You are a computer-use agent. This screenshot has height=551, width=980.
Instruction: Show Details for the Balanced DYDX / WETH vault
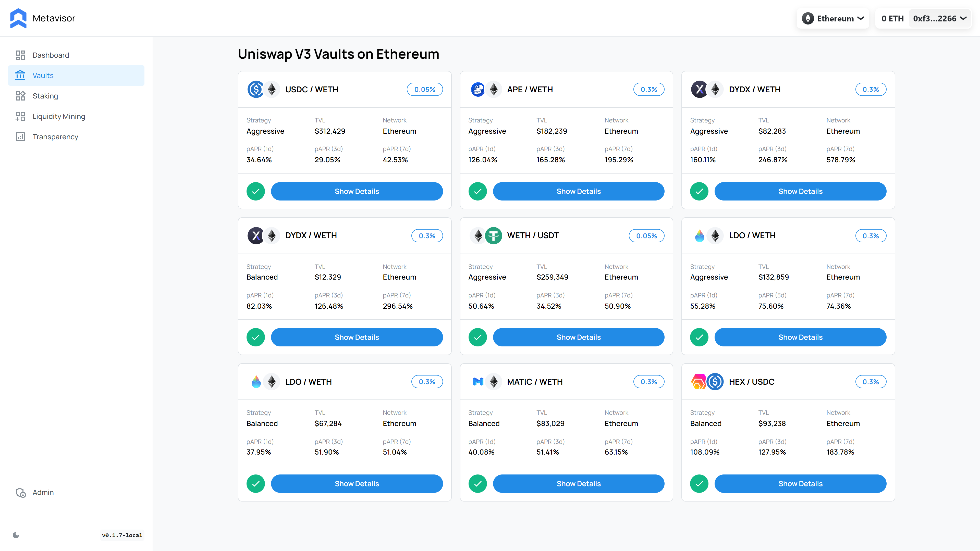coord(357,337)
